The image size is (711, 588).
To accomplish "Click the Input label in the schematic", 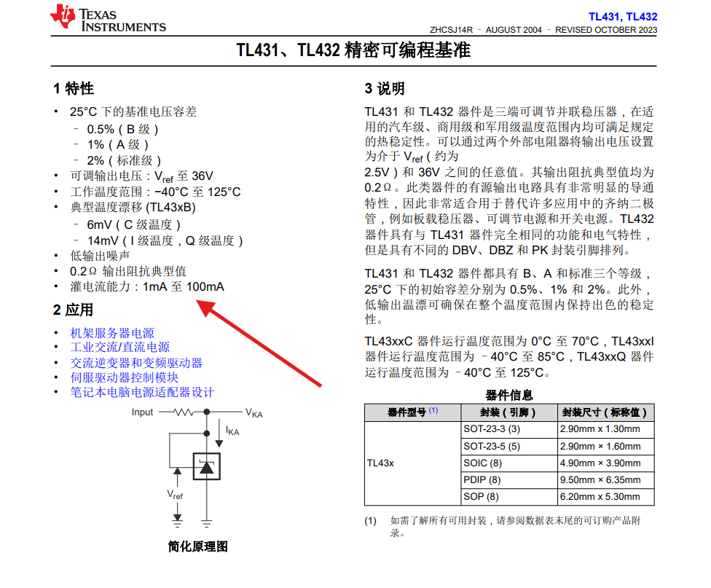I will coord(142,412).
